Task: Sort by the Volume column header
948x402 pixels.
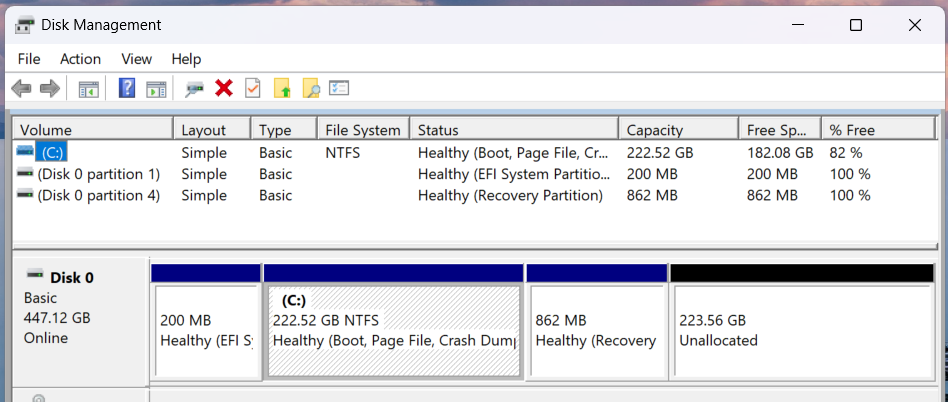Action: (94, 130)
